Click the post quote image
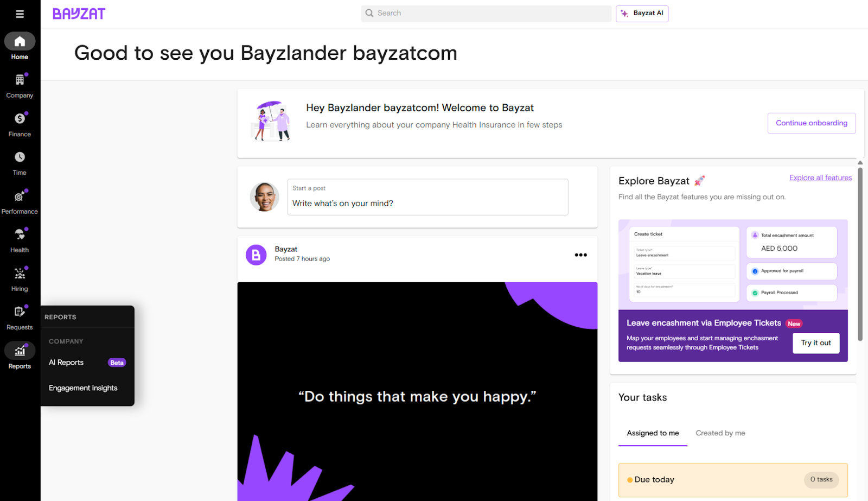 pyautogui.click(x=417, y=391)
